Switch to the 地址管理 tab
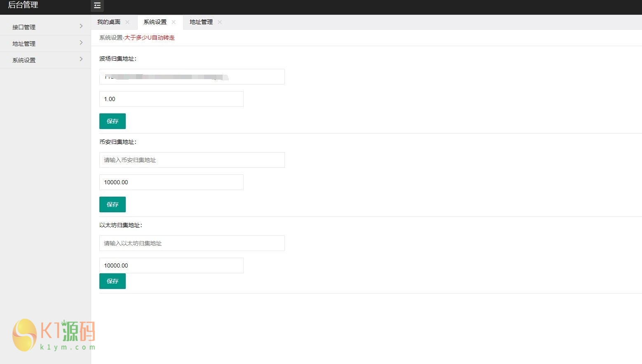 coord(201,22)
